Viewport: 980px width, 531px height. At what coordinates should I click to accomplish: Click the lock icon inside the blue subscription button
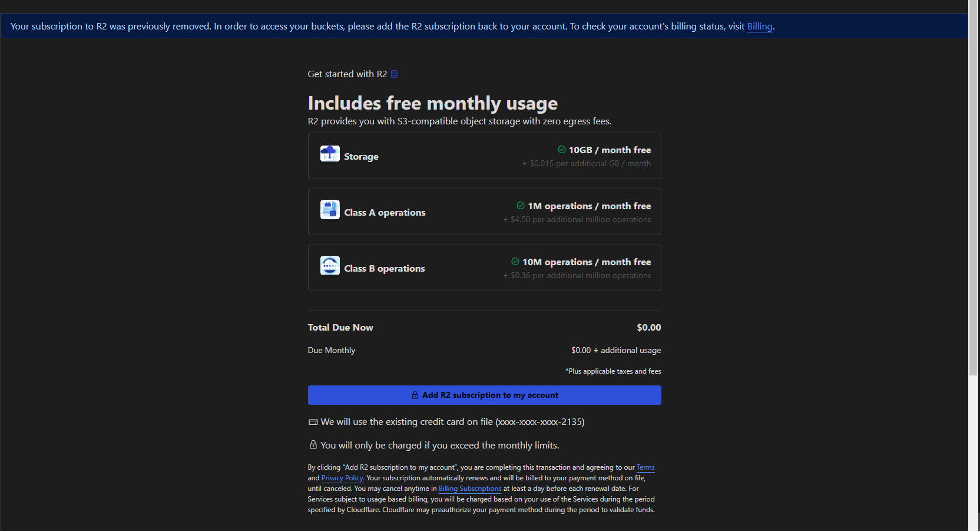(x=416, y=395)
